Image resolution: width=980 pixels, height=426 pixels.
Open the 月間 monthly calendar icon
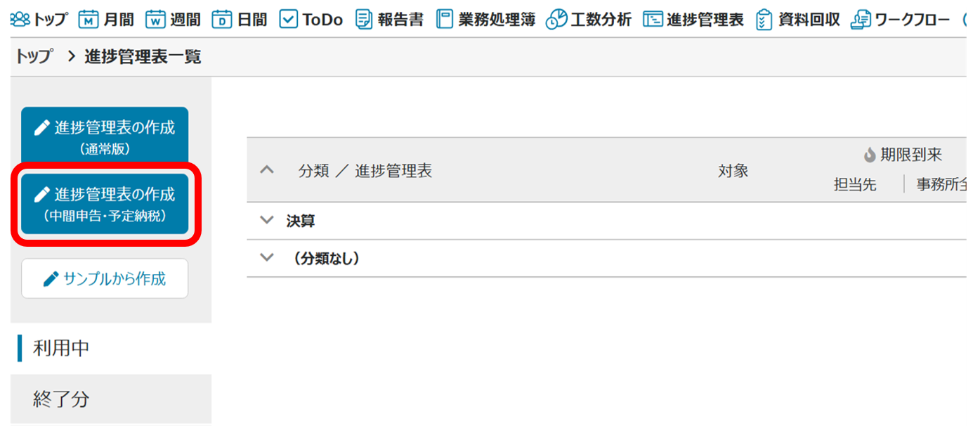click(x=88, y=20)
